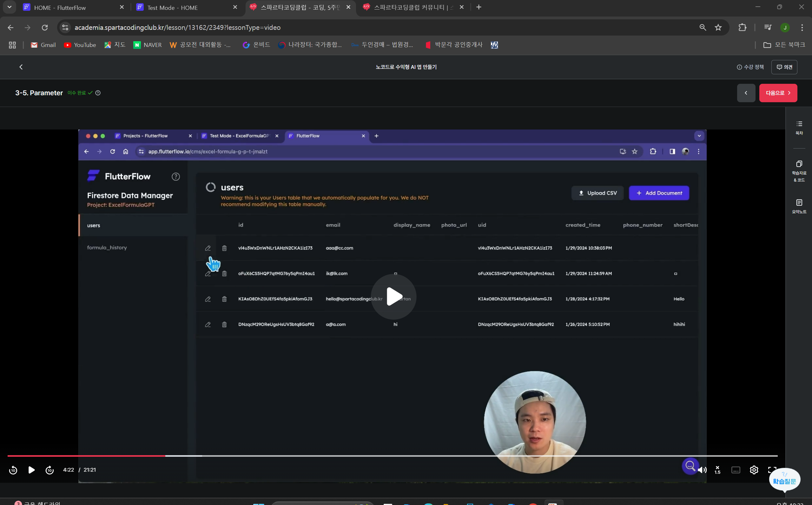The width and height of the screenshot is (812, 505).
Task: Open Gmail bookmark
Action: (x=43, y=45)
